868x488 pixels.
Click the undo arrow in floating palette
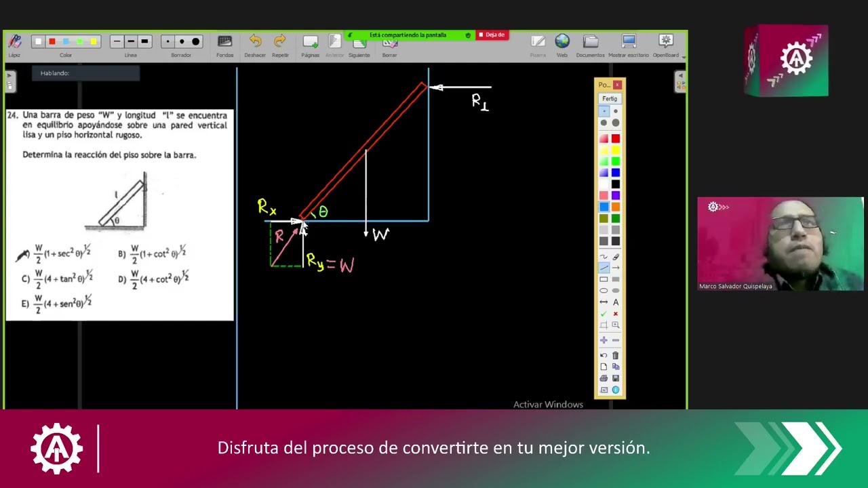click(604, 355)
